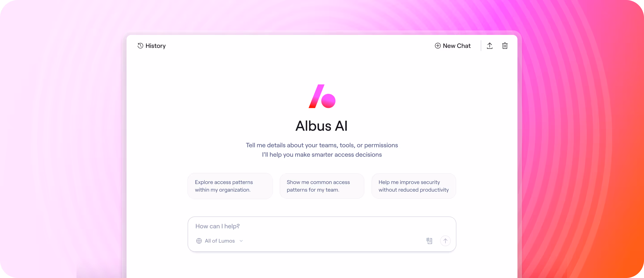This screenshot has height=278, width=644.
Task: Click the Albus AI heading text
Action: tap(322, 126)
